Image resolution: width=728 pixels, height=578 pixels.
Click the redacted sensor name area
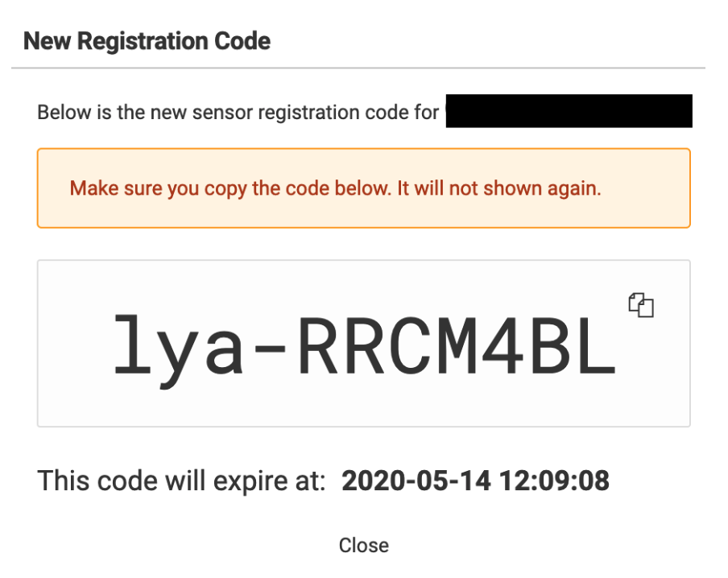(x=569, y=111)
